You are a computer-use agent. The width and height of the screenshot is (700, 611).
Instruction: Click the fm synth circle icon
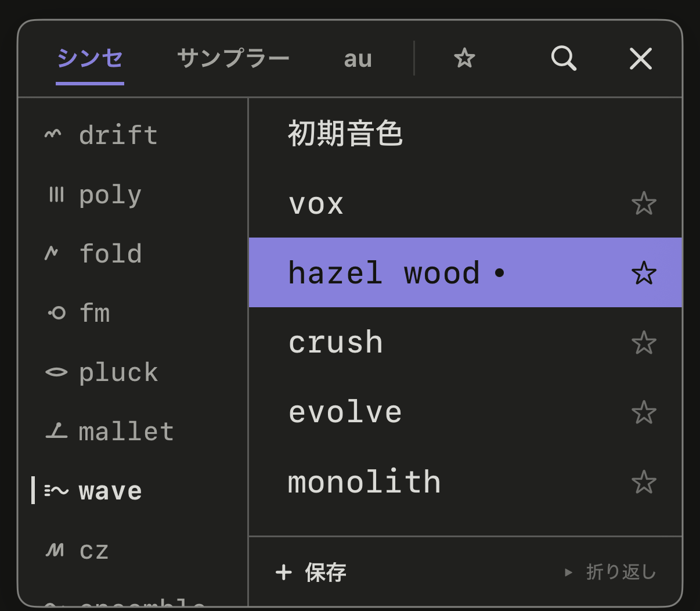tap(56, 313)
